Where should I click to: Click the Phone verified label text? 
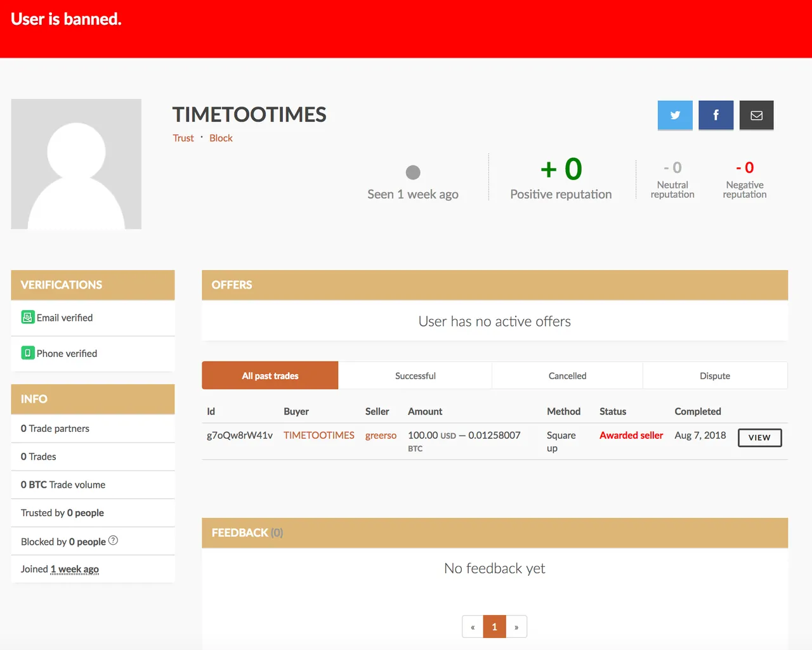[67, 353]
